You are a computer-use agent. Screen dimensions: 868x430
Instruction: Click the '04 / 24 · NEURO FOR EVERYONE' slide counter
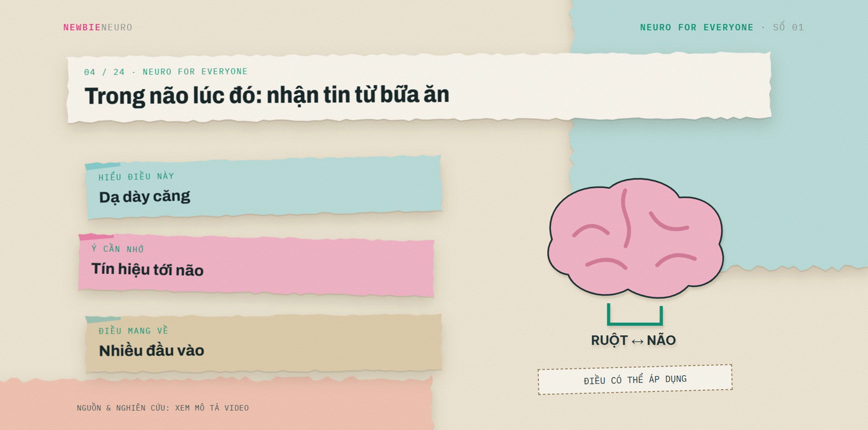click(x=166, y=72)
